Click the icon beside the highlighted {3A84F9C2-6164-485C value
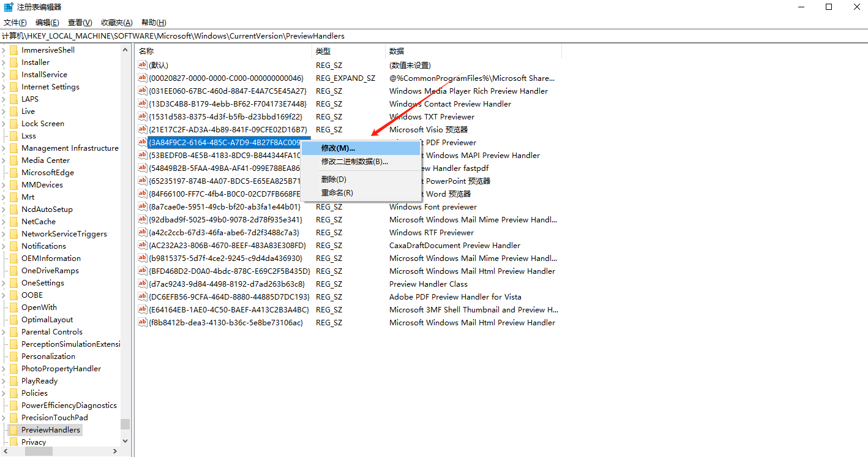The image size is (868, 457). tap(143, 142)
